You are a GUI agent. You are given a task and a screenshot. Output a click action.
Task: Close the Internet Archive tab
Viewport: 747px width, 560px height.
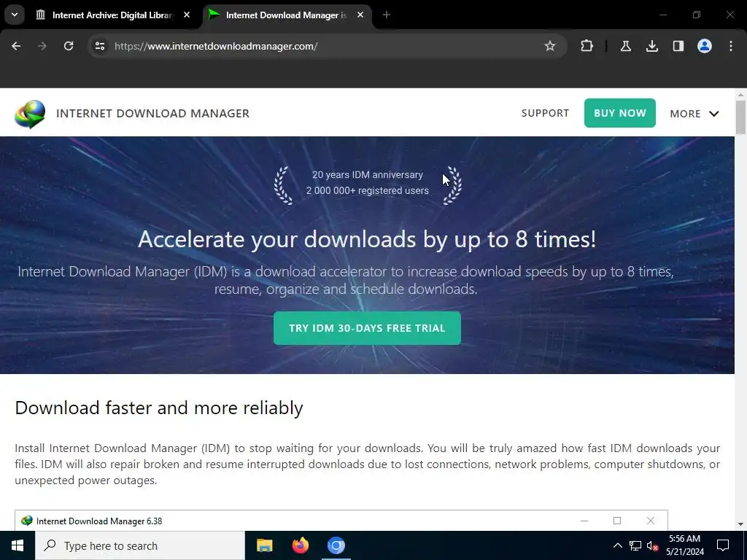[x=187, y=15]
